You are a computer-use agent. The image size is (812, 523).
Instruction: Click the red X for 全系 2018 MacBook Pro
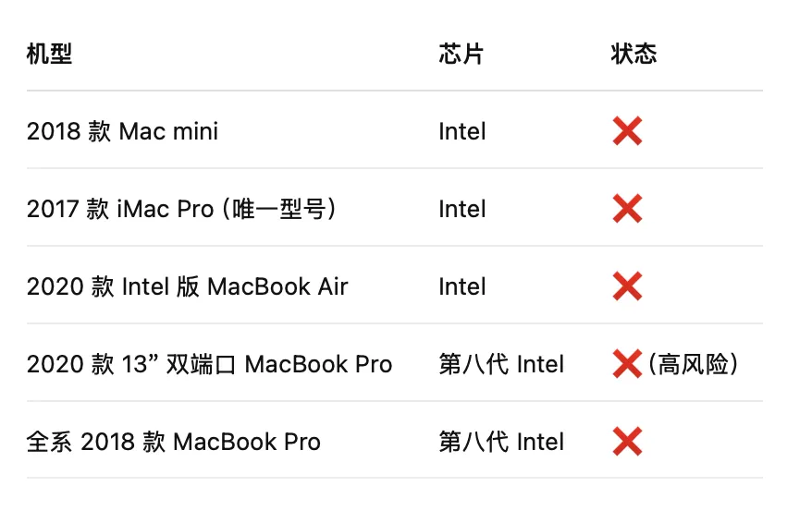[x=627, y=442]
